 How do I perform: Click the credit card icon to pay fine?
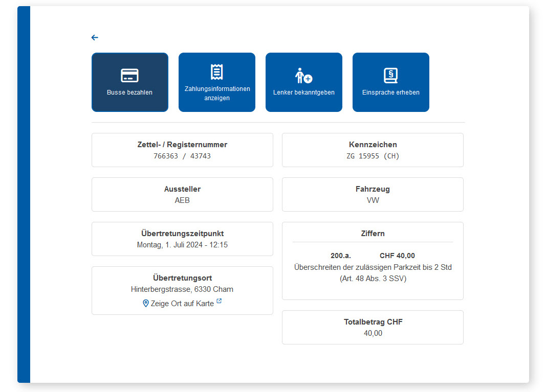coord(129,75)
